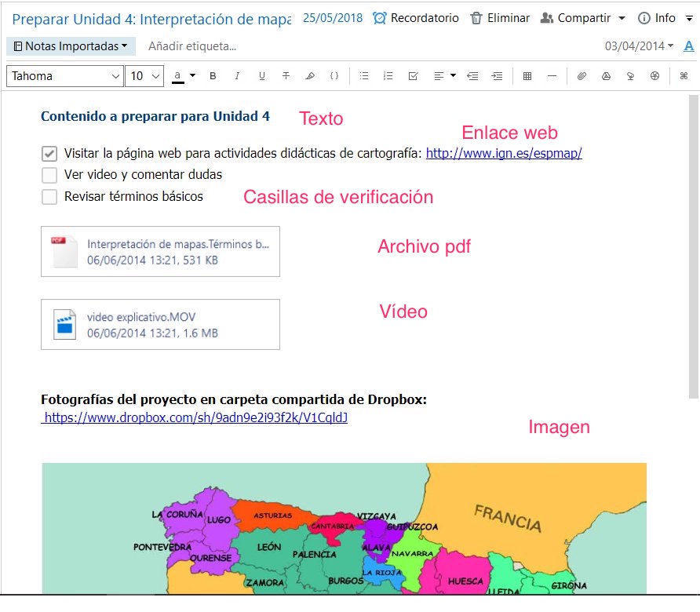
Task: Insert a table into the note
Action: [527, 76]
